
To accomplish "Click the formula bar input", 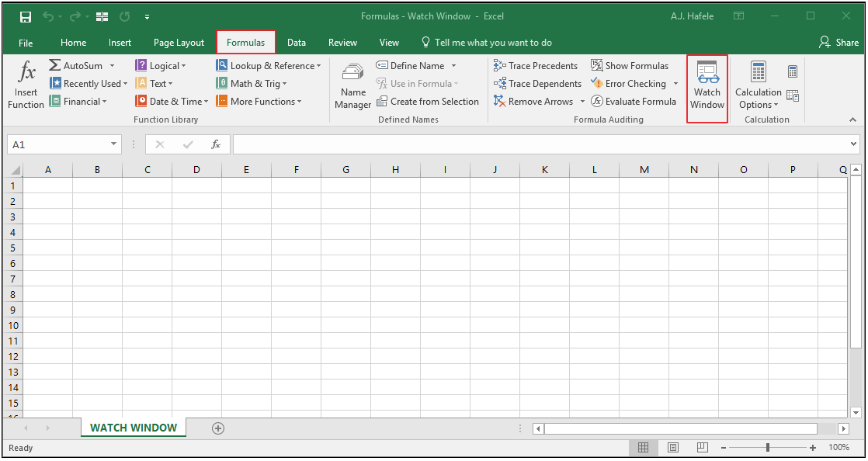I will pos(541,144).
